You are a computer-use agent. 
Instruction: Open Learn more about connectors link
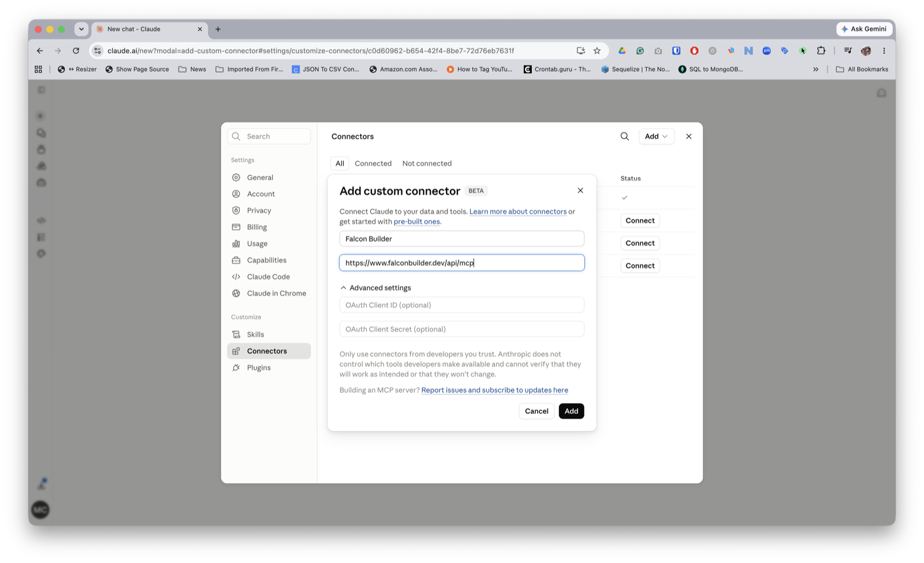click(517, 211)
